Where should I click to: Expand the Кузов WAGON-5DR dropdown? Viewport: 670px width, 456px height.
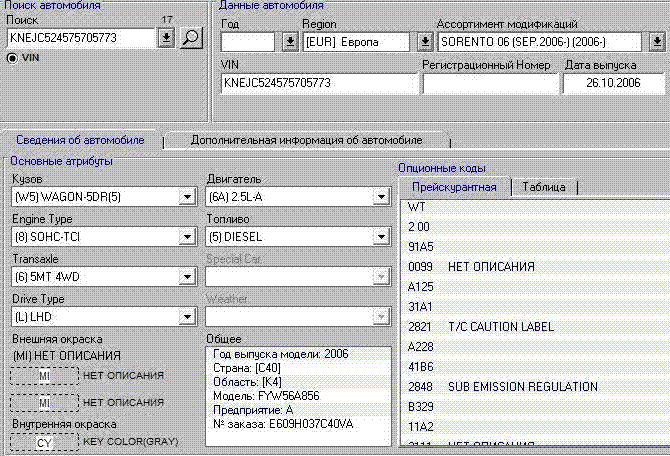[187, 198]
